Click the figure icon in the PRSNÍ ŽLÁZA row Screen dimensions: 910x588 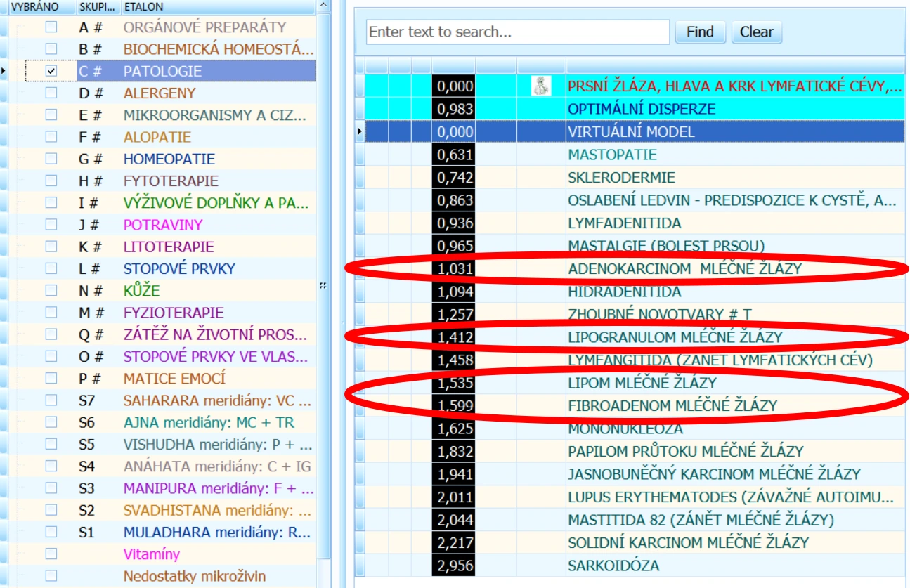541,86
